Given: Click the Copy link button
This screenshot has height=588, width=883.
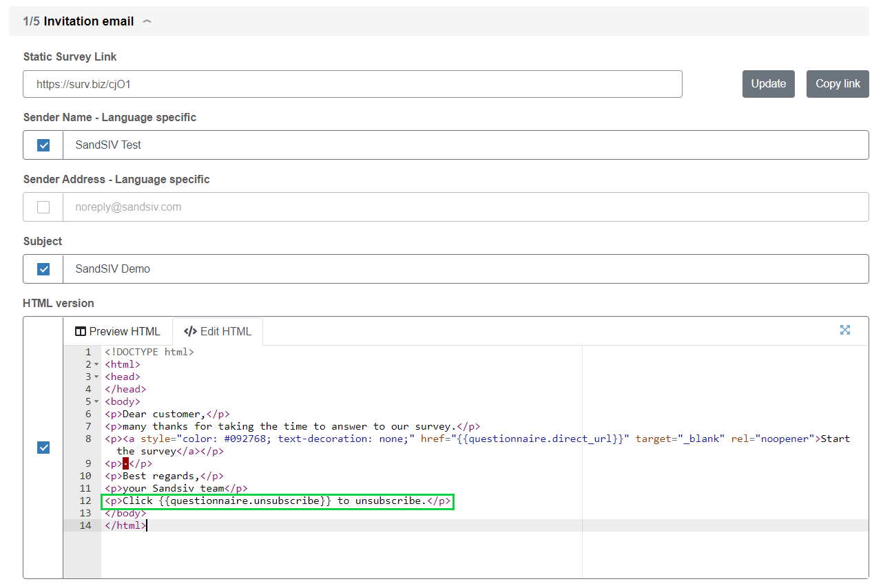Looking at the screenshot, I should coord(838,84).
